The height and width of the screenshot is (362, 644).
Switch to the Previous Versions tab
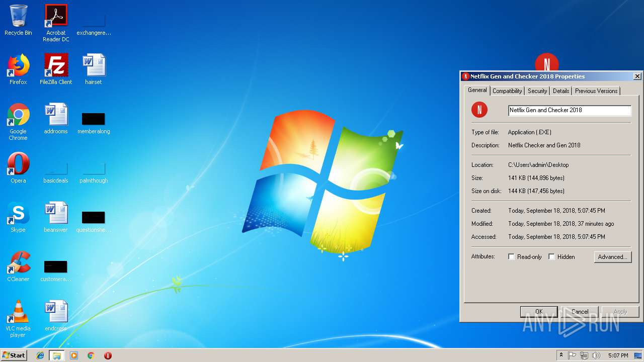596,91
